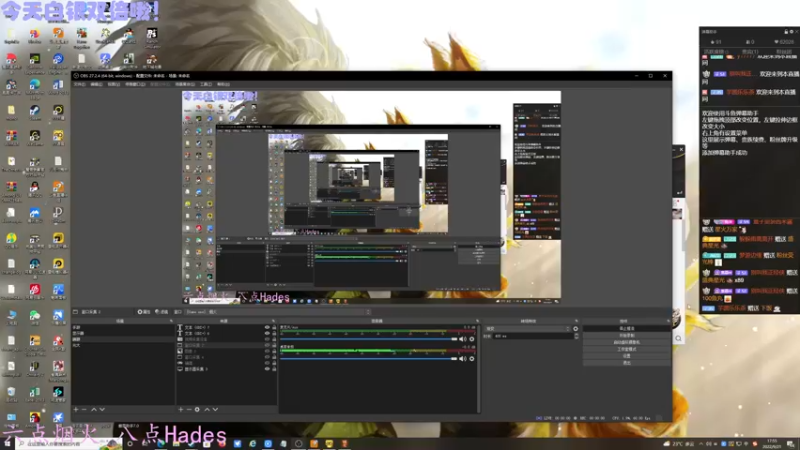Toggle visibility of video capture device source
Screen dimensions: 800x450
click(x=267, y=339)
